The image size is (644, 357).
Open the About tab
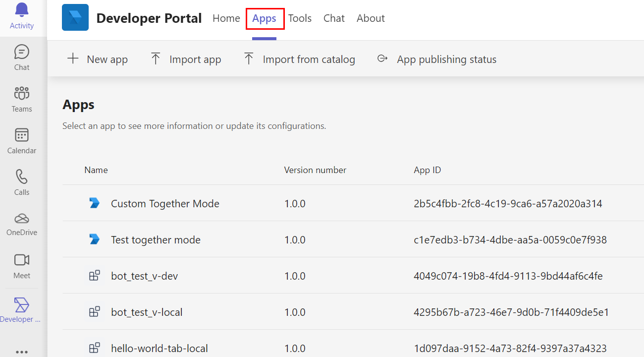[x=371, y=18]
